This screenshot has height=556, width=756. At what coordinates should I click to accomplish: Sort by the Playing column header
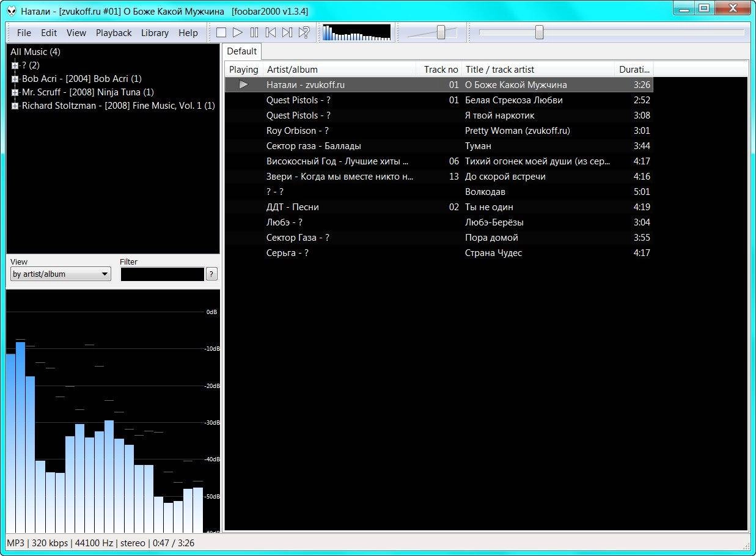coord(244,70)
